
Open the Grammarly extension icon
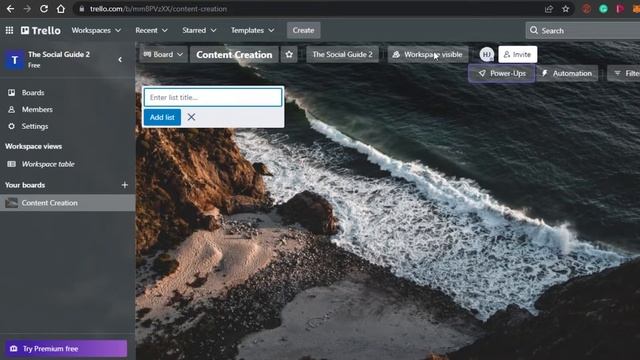(603, 9)
